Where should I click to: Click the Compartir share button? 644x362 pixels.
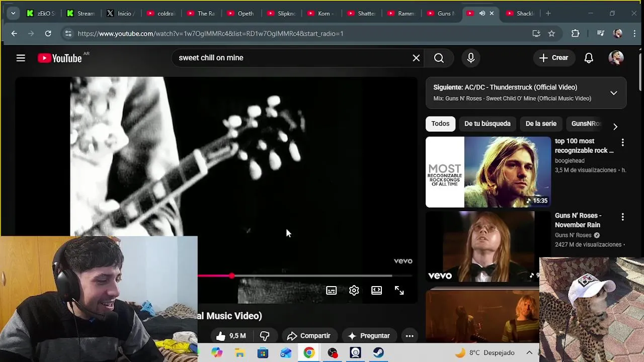tap(309, 336)
